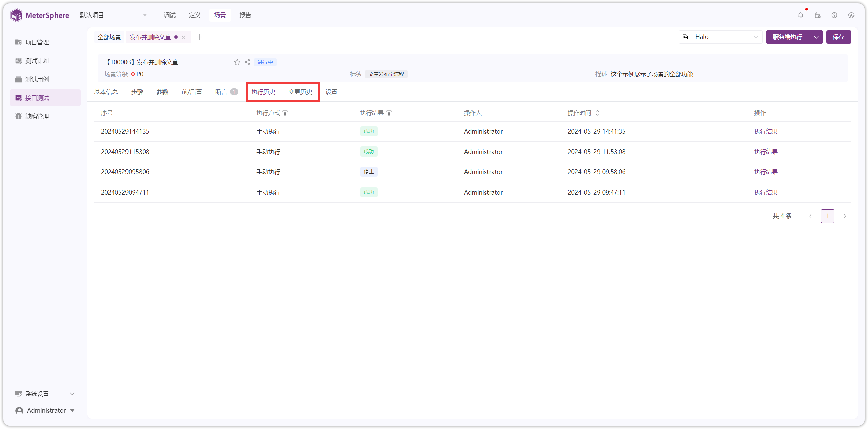This screenshot has height=429, width=868.
Task: Open the 断言 tab
Action: click(x=226, y=92)
